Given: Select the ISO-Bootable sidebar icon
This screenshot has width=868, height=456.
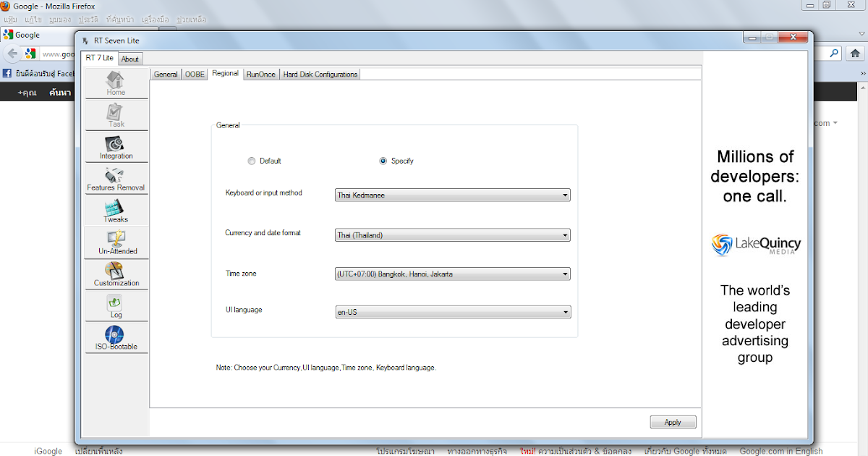Looking at the screenshot, I should (x=116, y=338).
